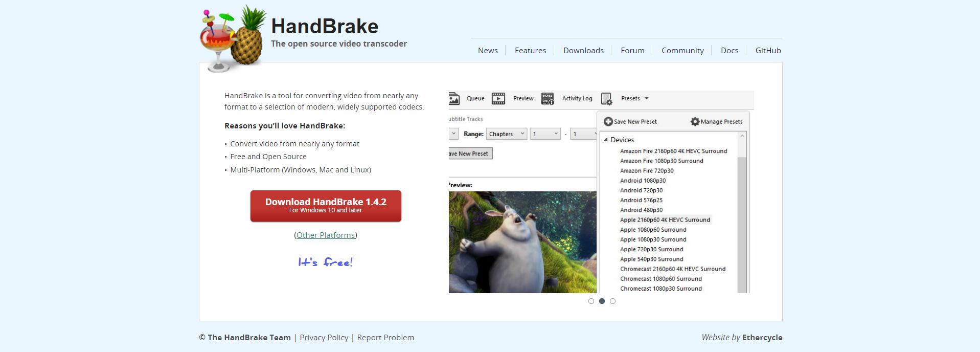Click the "It's free!" handwritten text
Viewport: 980px width, 352px height.
coord(325,262)
